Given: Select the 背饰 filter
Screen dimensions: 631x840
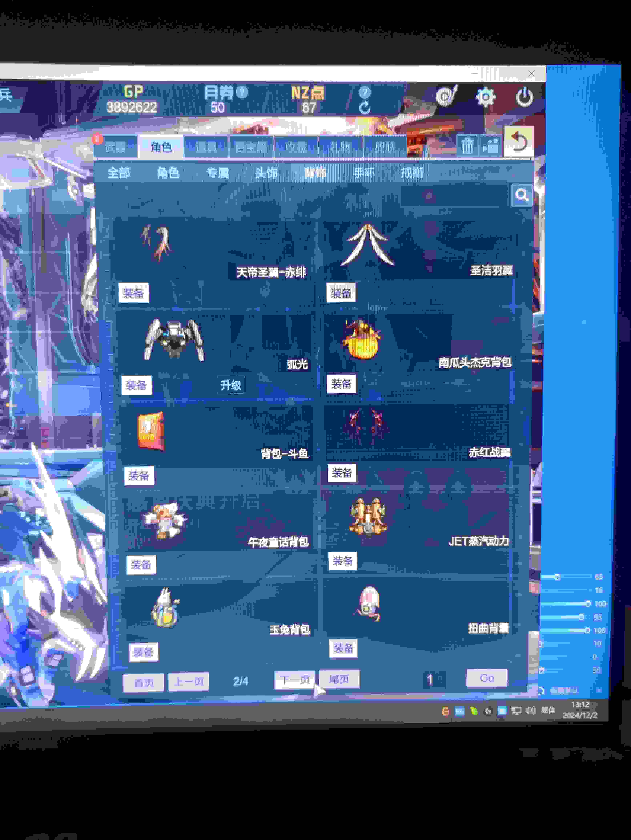Looking at the screenshot, I should (315, 173).
